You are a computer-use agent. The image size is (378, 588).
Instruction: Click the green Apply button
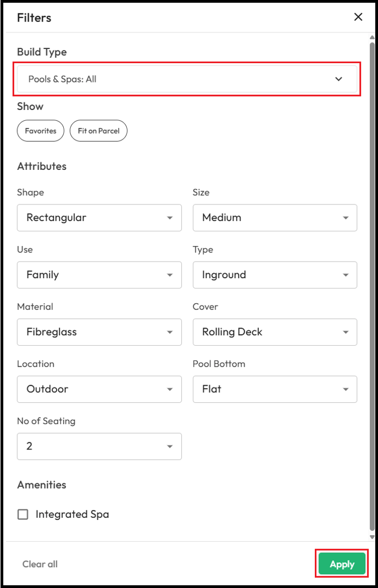[342, 564]
